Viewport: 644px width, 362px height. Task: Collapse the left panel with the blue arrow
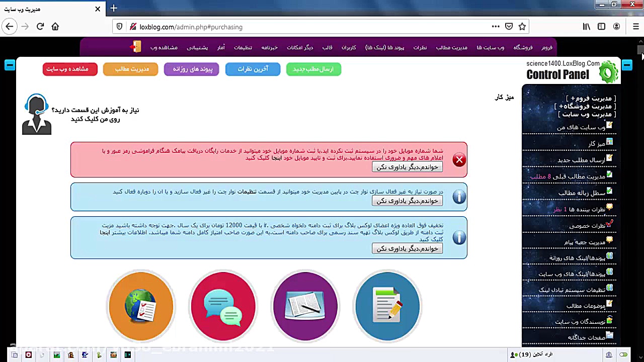(9, 65)
